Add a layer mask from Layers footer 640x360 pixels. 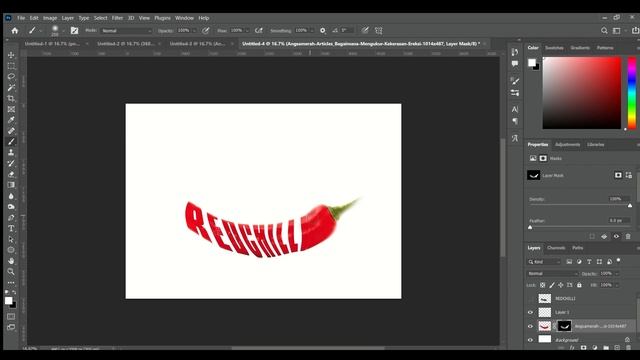(x=584, y=348)
